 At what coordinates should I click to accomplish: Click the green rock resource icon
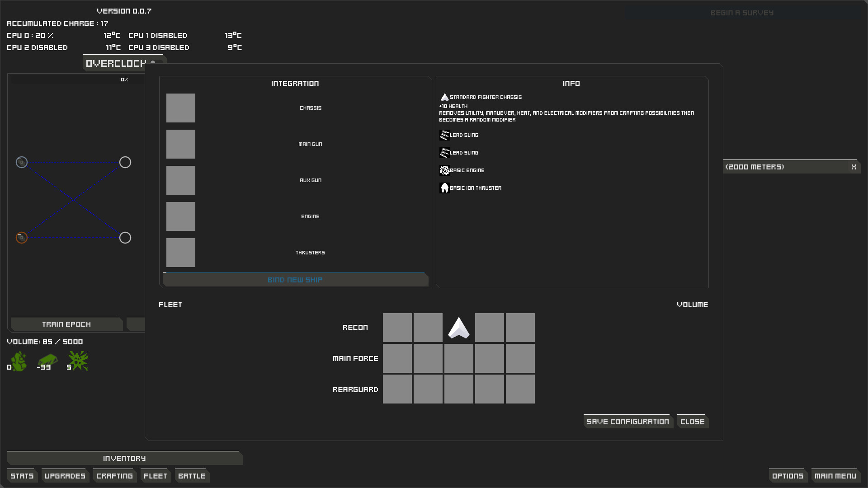tap(19, 361)
